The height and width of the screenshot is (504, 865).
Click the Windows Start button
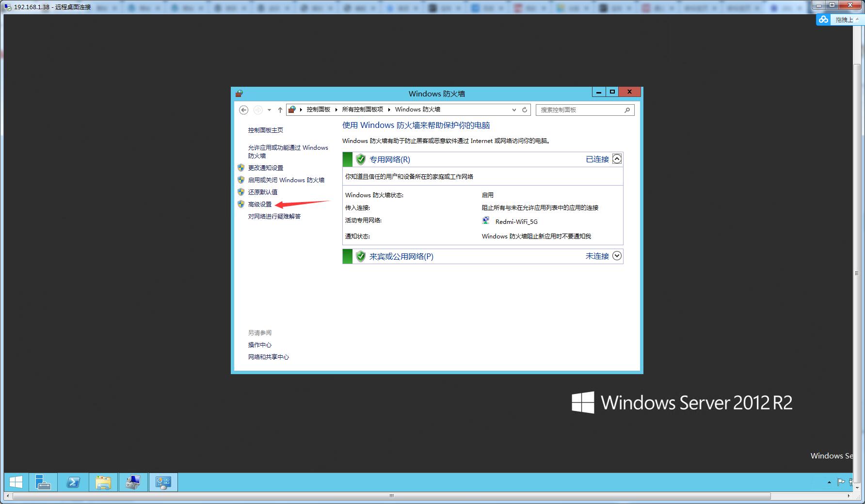click(x=16, y=482)
